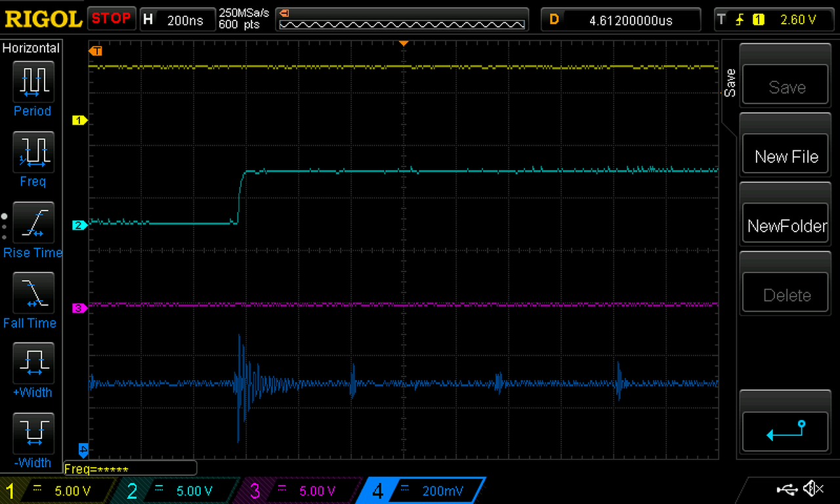This screenshot has height=504, width=840.
Task: Click the RIGOL logo
Action: point(43,19)
